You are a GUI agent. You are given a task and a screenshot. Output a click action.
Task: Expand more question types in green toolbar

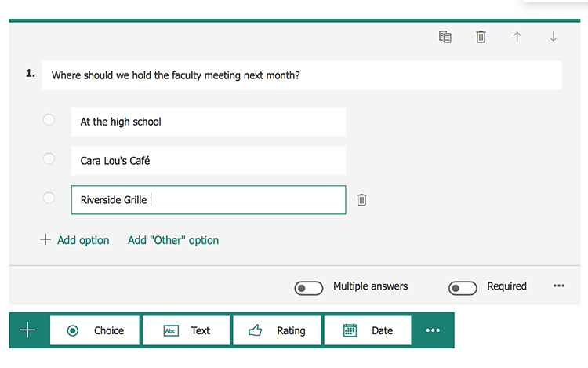[x=433, y=330]
